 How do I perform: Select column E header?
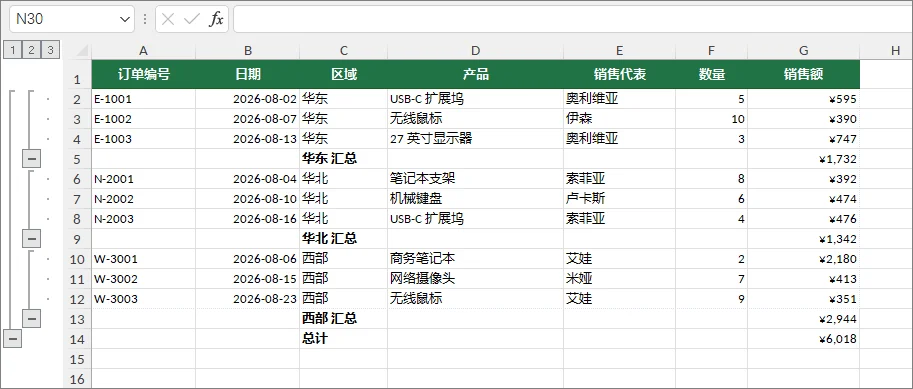click(x=619, y=51)
